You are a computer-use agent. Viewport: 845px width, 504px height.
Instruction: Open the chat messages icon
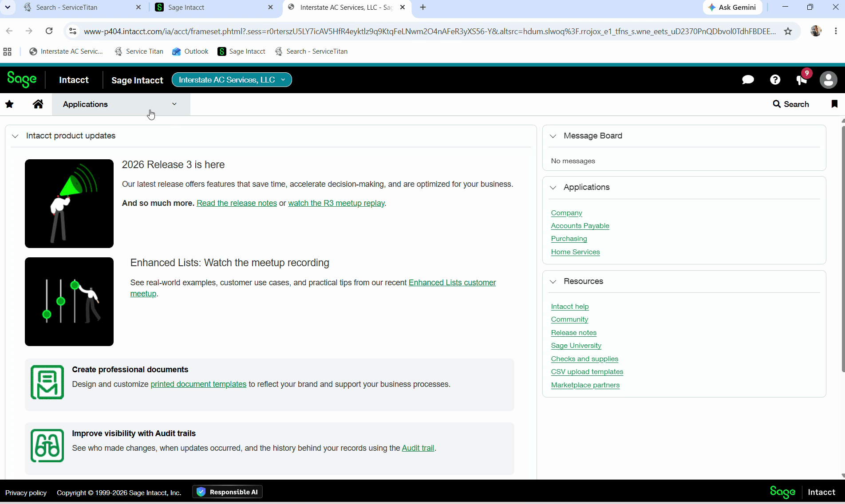[x=748, y=80]
